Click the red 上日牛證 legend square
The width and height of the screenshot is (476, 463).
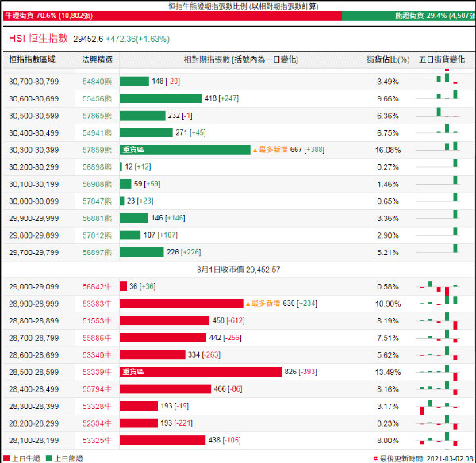coord(6,458)
